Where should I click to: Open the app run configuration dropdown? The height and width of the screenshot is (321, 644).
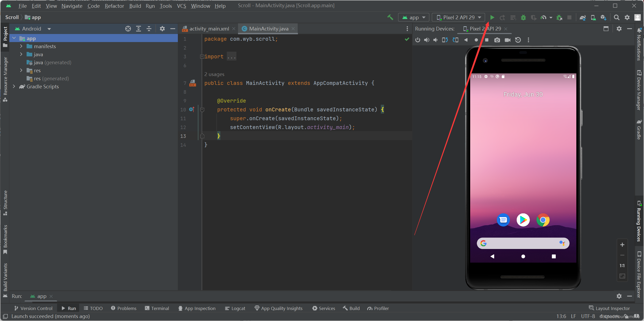(x=414, y=17)
